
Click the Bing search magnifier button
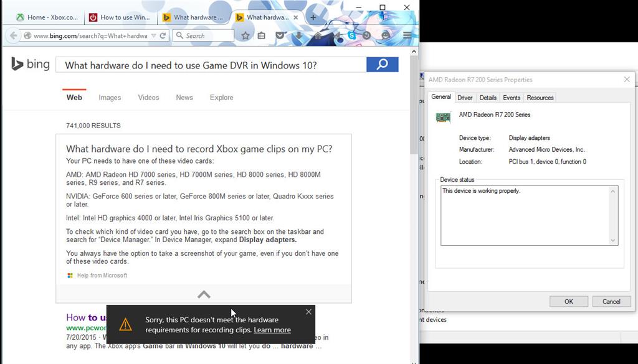pos(382,64)
